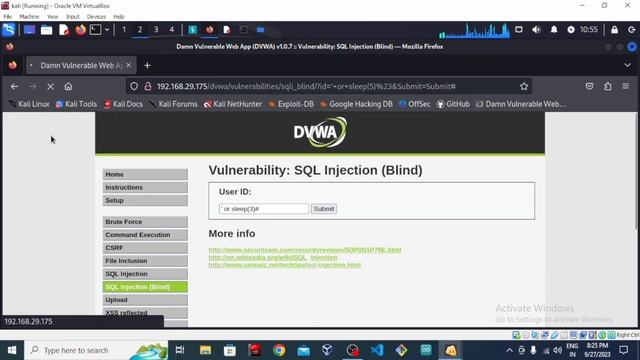Open Kali panel notifications bell
This screenshot has width=640, height=360.
[554, 29]
